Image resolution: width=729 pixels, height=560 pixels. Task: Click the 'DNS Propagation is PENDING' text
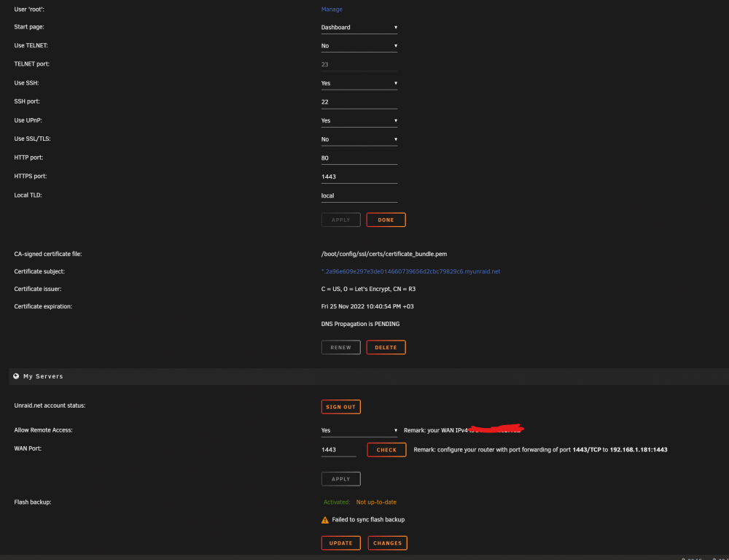tap(360, 324)
